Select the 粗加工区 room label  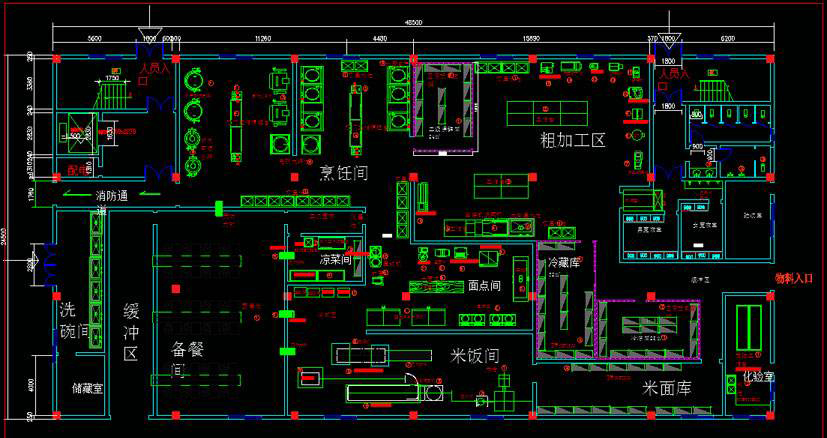pyautogui.click(x=573, y=139)
